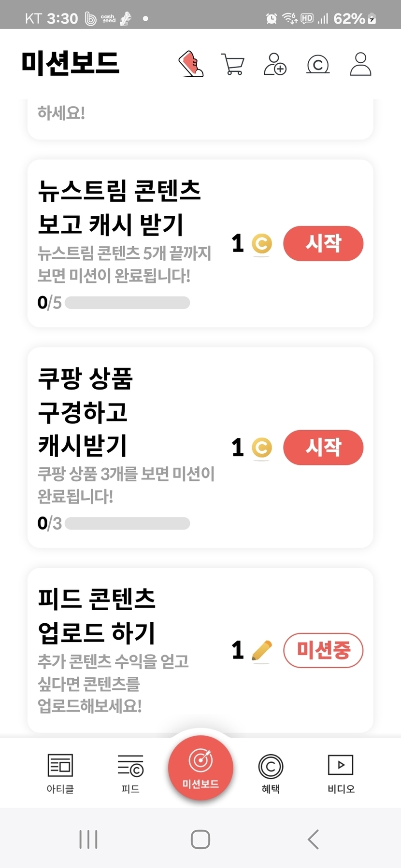Switch to the 아티클 tab
401x868 pixels.
tap(60, 773)
